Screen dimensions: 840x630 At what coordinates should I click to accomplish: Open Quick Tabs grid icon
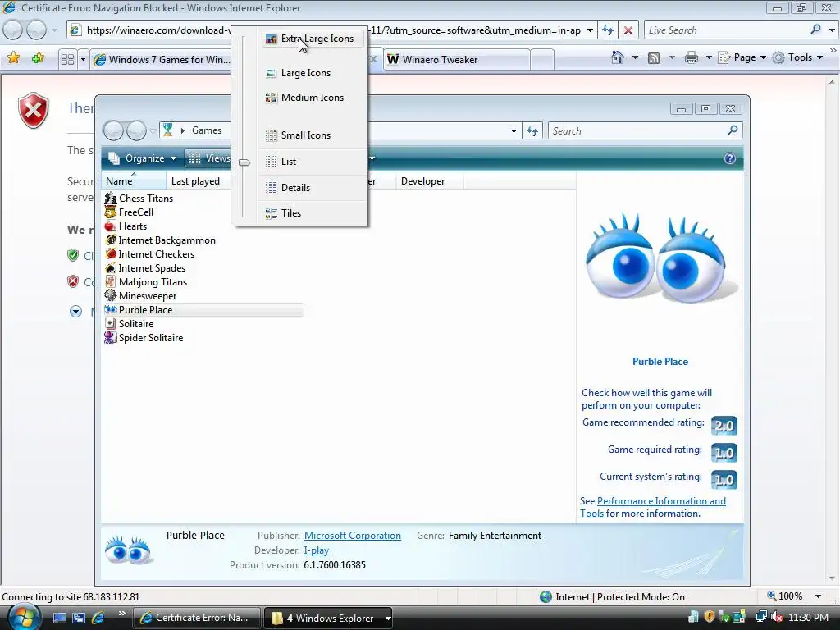pos(67,59)
